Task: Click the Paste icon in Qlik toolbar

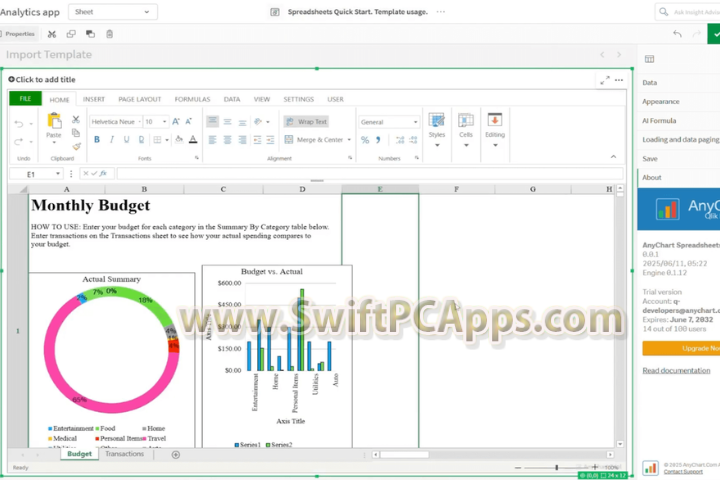Action: tap(90, 34)
